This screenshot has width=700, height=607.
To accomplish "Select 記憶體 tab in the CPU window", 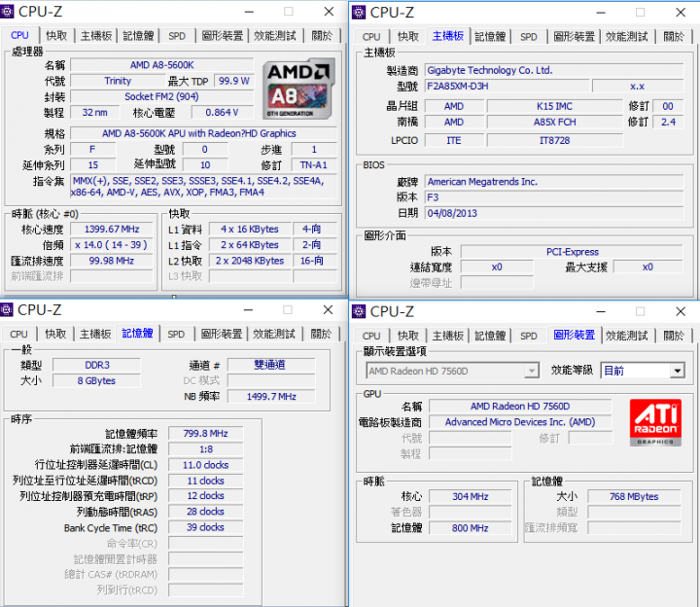I will tap(138, 36).
